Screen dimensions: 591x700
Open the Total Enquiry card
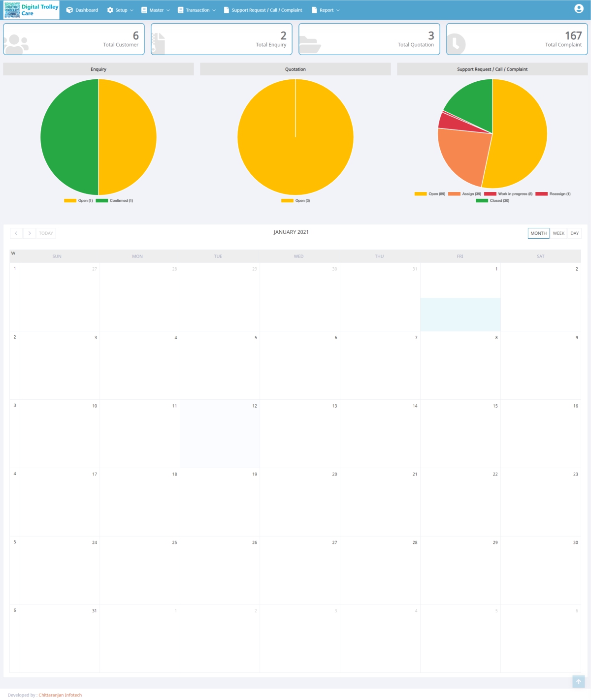222,39
